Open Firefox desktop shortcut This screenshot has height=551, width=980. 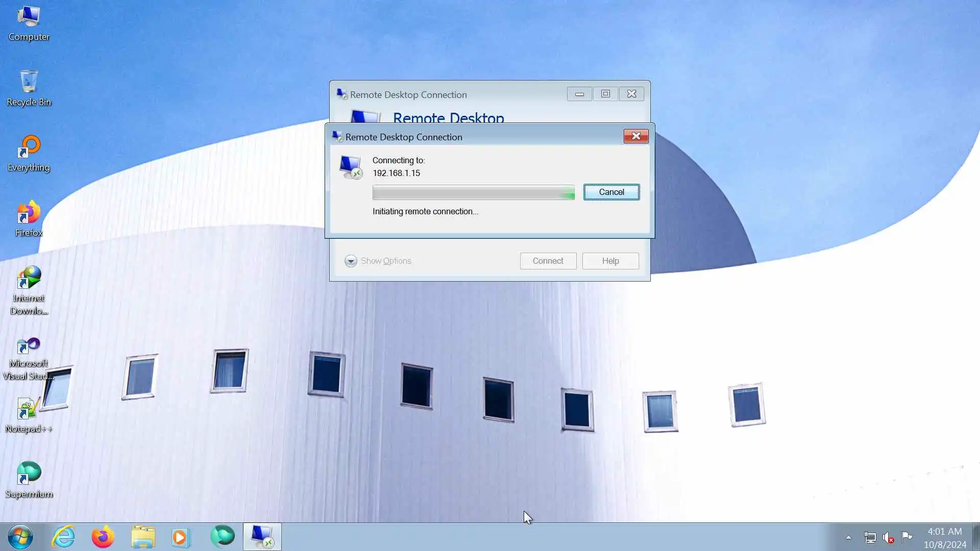29,218
